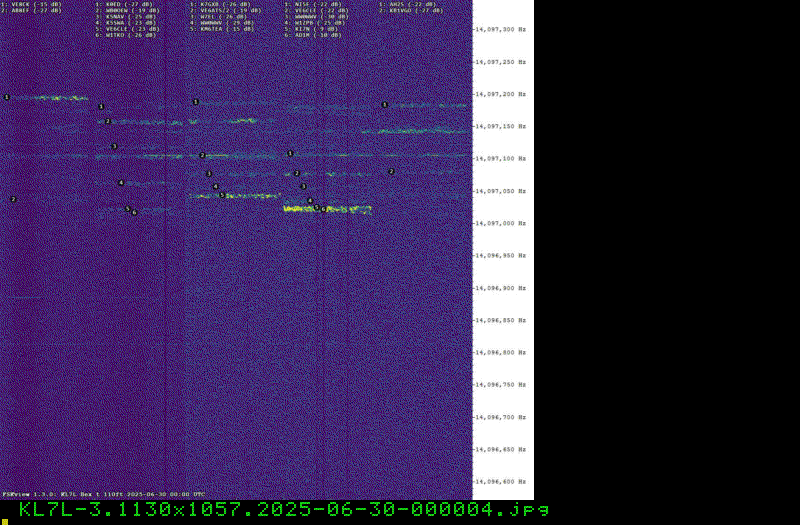Image resolution: width=800 pixels, height=525 pixels.
Task: Click the 14,097,250 Hz frequency label
Action: [501, 62]
